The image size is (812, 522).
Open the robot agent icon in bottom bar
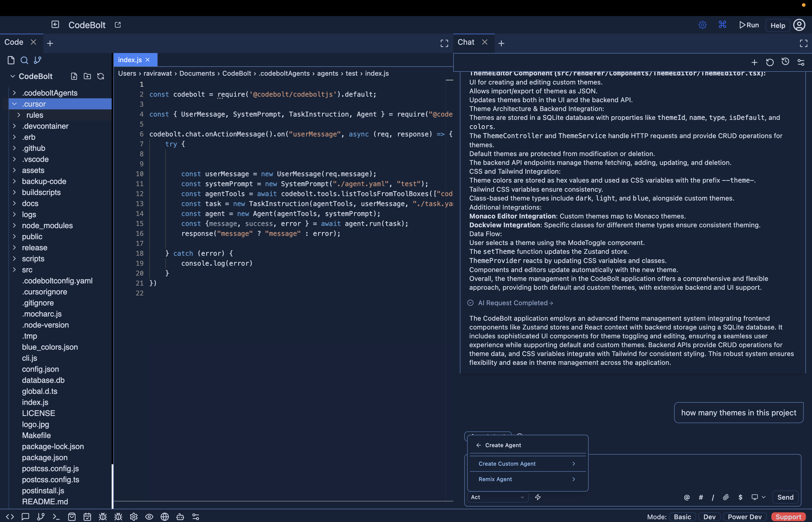point(180,516)
